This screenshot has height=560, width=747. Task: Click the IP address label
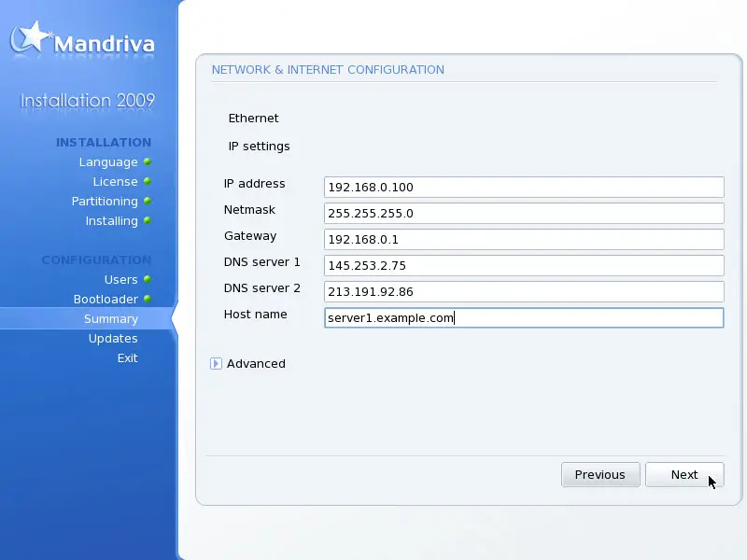tap(254, 183)
